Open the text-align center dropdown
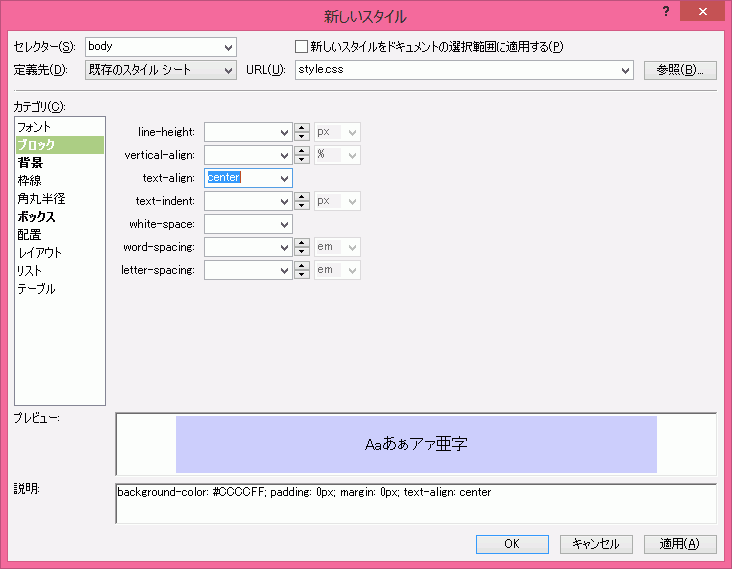732x569 pixels. click(x=284, y=178)
